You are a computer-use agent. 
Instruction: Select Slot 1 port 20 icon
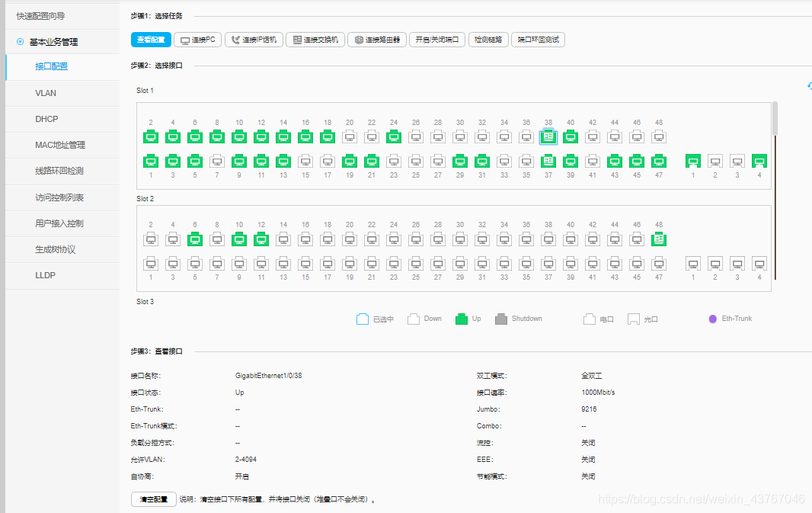click(x=350, y=136)
